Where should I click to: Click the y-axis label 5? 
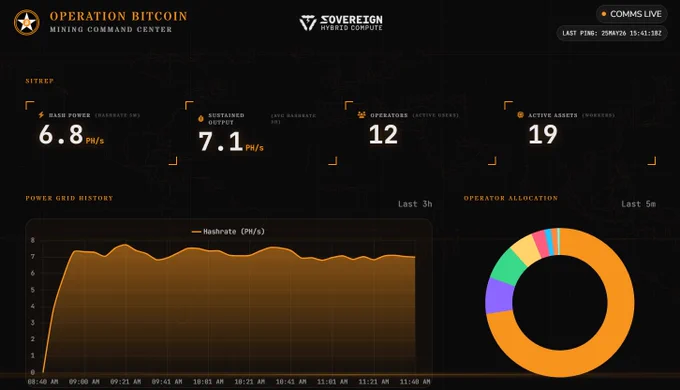click(x=33, y=290)
